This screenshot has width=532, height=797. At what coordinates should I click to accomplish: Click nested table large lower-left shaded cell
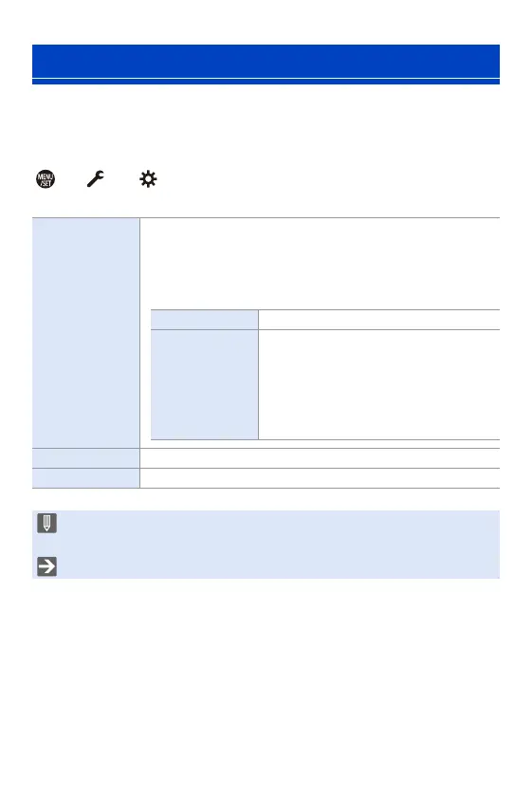pos(204,385)
